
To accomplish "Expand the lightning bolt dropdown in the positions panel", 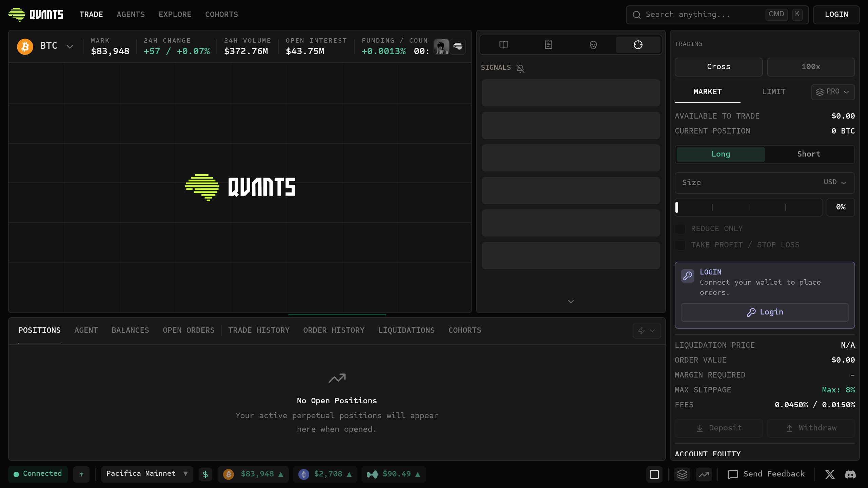I will point(647,331).
